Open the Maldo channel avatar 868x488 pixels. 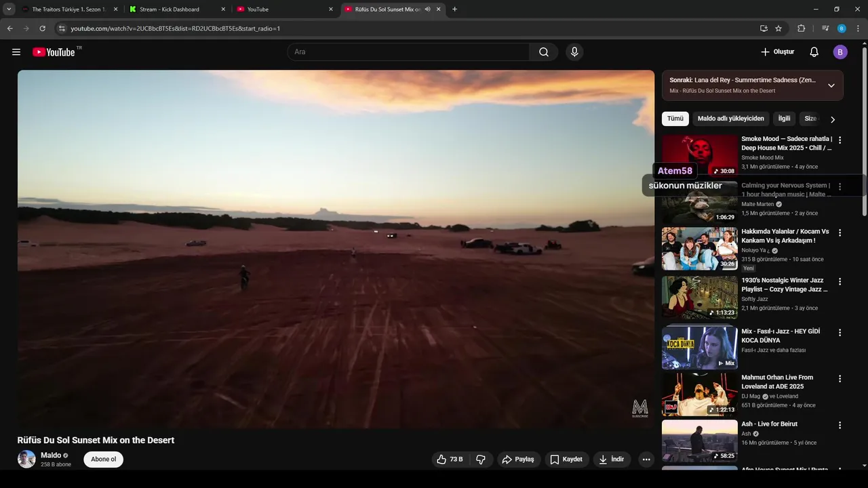tap(26, 459)
